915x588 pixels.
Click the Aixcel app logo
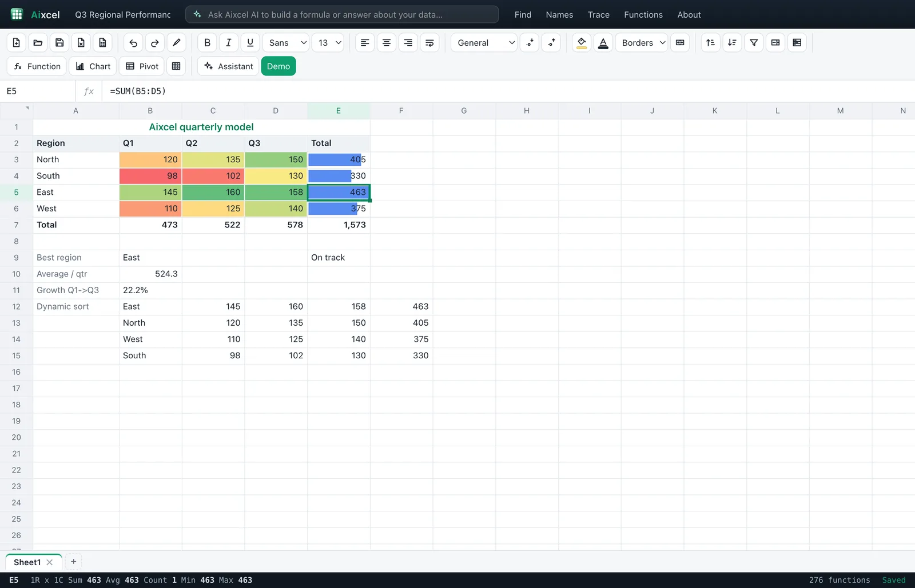17,14
